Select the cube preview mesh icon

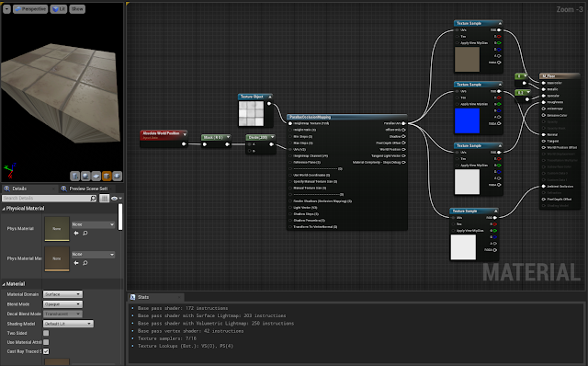[x=107, y=176]
